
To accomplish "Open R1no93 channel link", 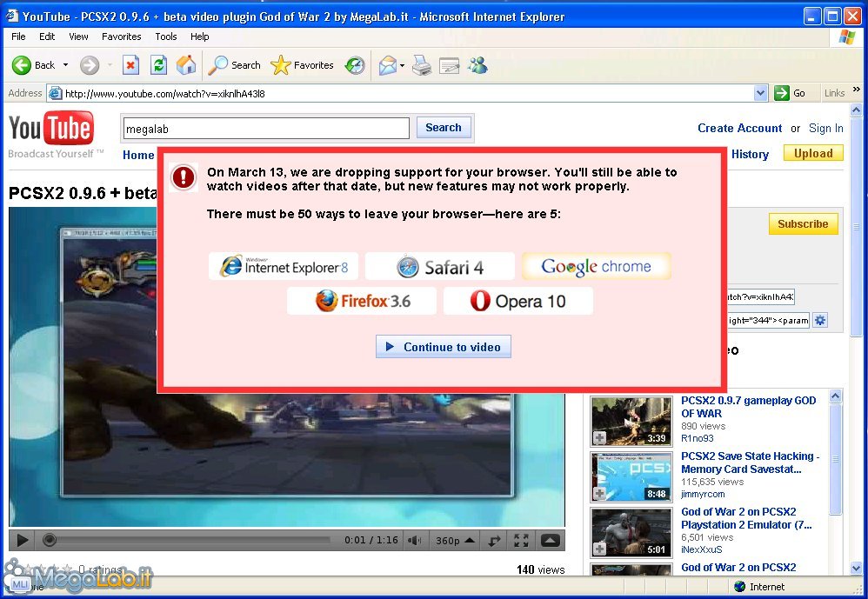I will click(697, 439).
